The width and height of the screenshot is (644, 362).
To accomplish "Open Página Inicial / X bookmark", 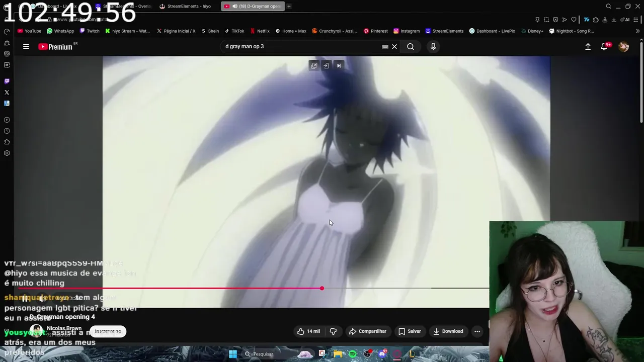I will click(176, 31).
